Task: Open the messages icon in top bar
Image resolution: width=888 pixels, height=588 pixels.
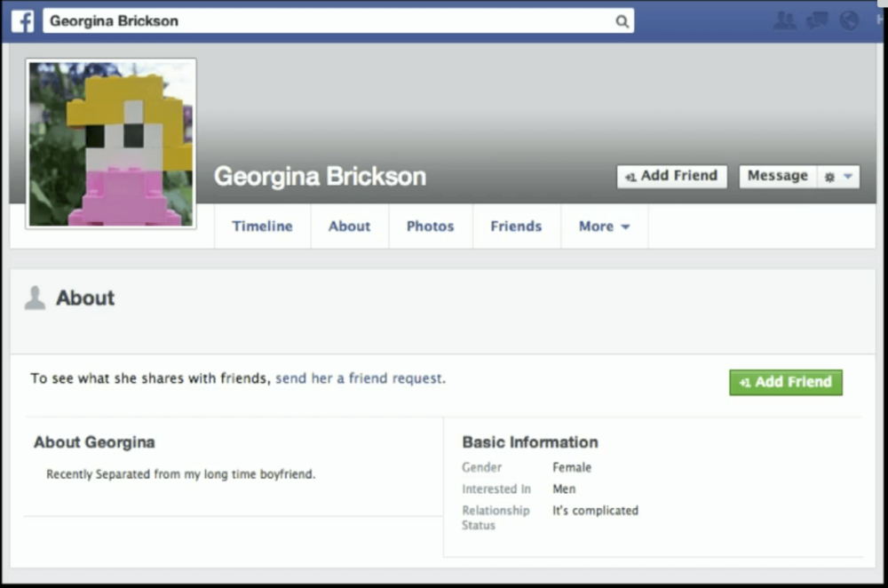Action: 817,20
